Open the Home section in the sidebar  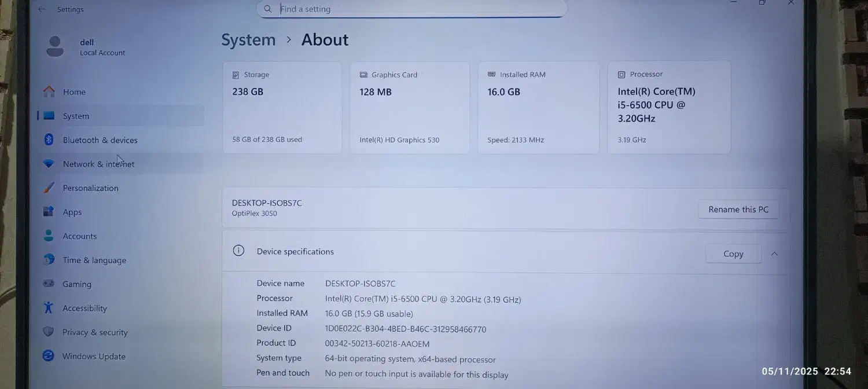[74, 91]
